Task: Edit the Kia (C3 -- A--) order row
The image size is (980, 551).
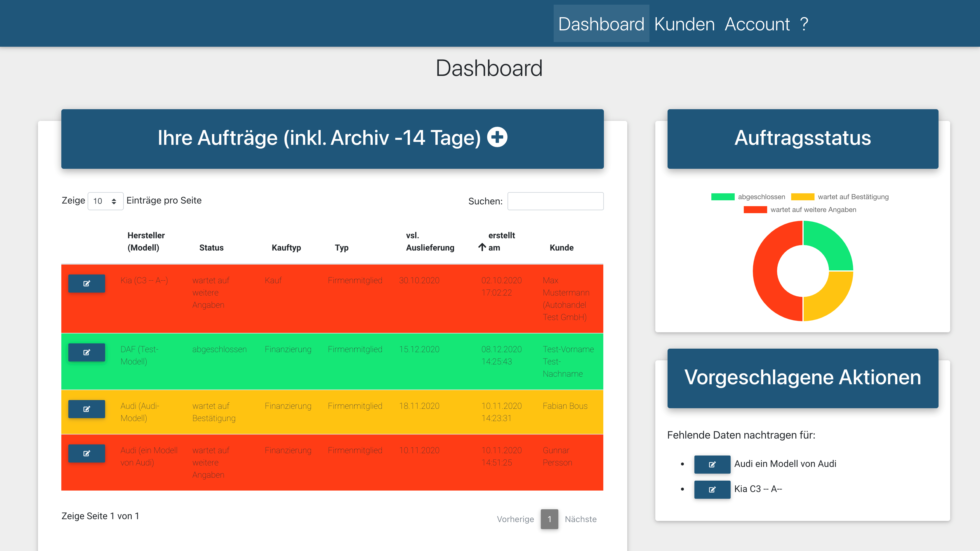Action: (86, 284)
